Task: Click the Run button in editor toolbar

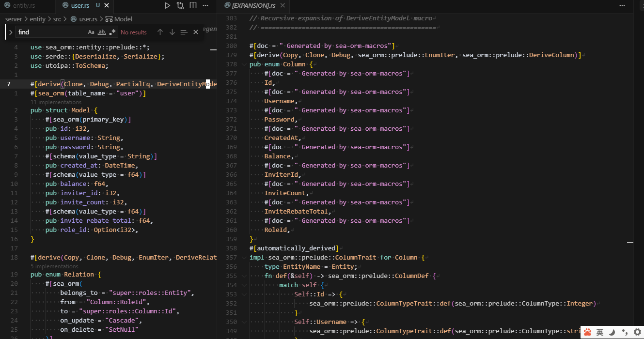Action: click(167, 6)
